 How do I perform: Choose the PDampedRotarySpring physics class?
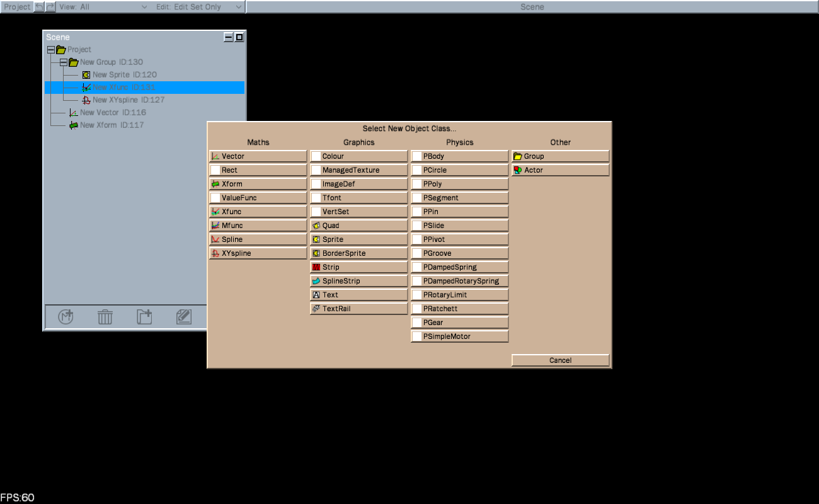coord(459,281)
